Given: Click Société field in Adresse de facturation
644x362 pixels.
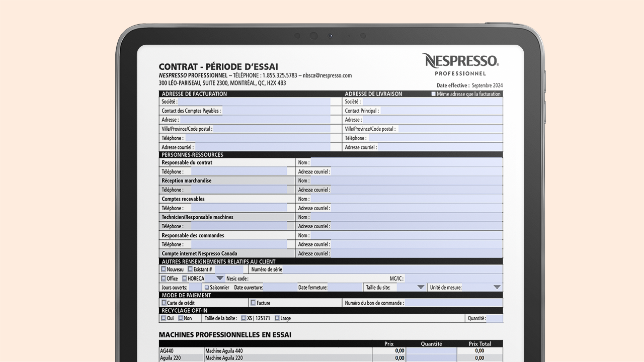Looking at the screenshot, I should tap(254, 102).
